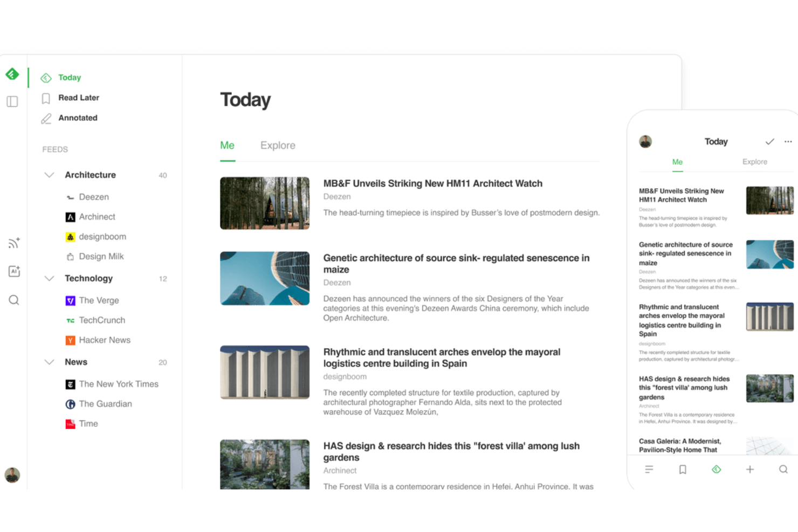This screenshot has width=798, height=532.
Task: Open The Verge feed
Action: [99, 301]
